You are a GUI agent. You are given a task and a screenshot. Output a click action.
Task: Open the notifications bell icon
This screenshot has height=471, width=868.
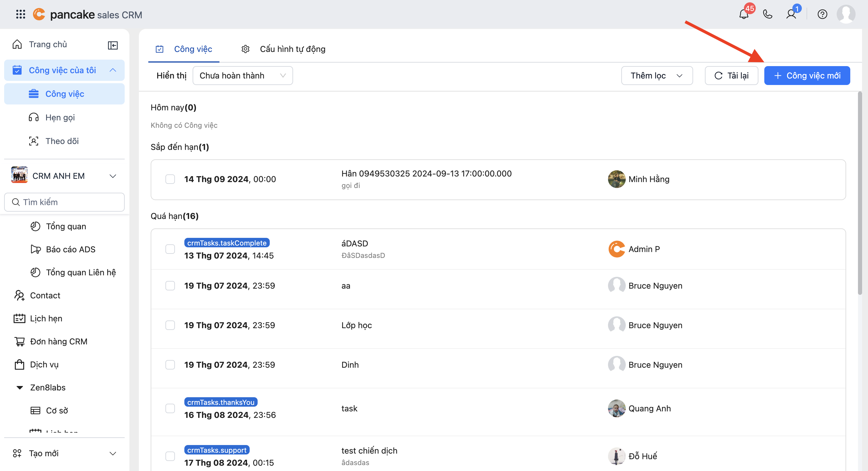click(x=744, y=14)
